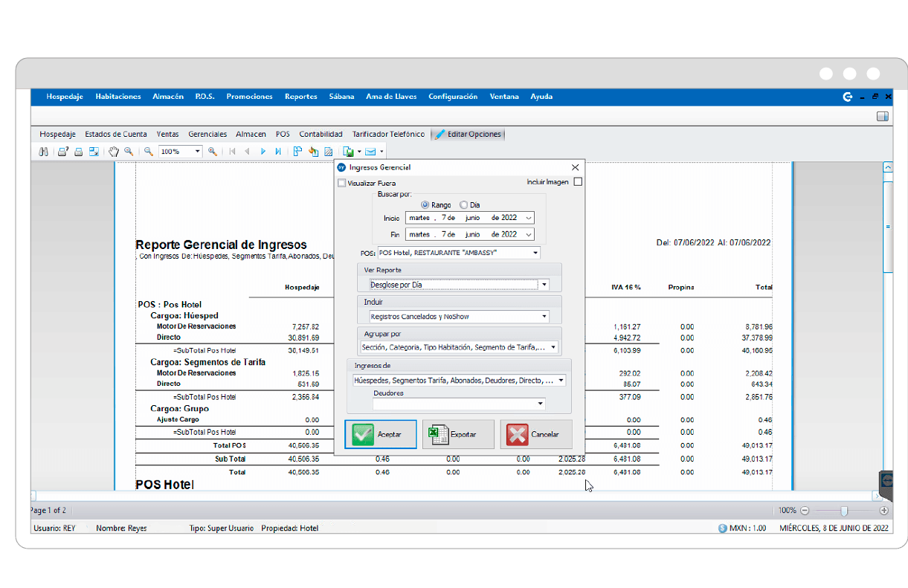Click the export to disk icon
This screenshot has width=908, height=588.
(x=348, y=151)
